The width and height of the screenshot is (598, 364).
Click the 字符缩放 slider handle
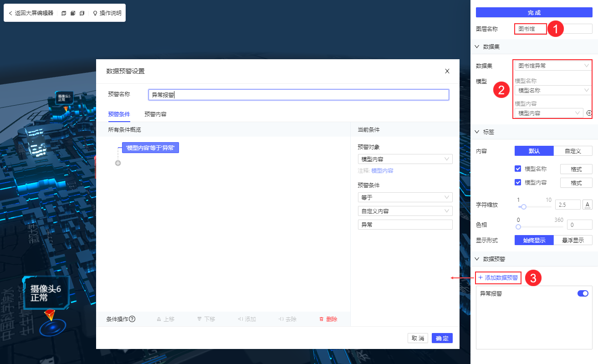point(524,207)
